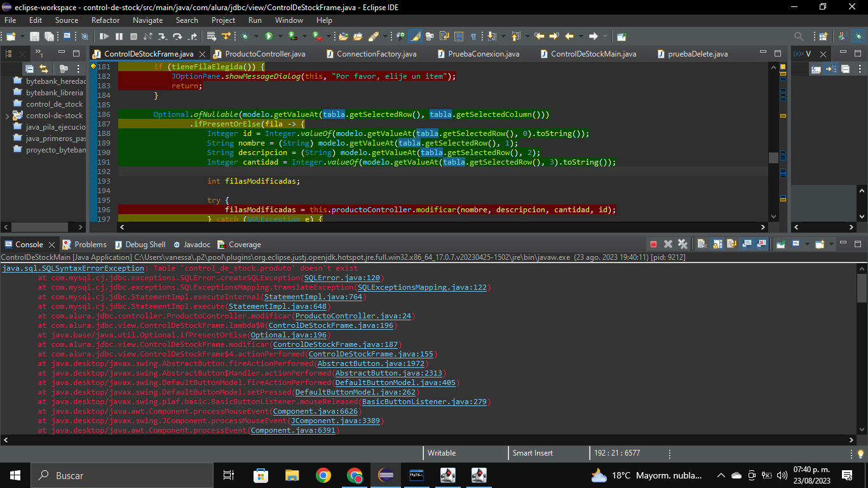868x488 pixels.
Task: Toggle Show Console on standard error change
Action: pyautogui.click(x=762, y=244)
